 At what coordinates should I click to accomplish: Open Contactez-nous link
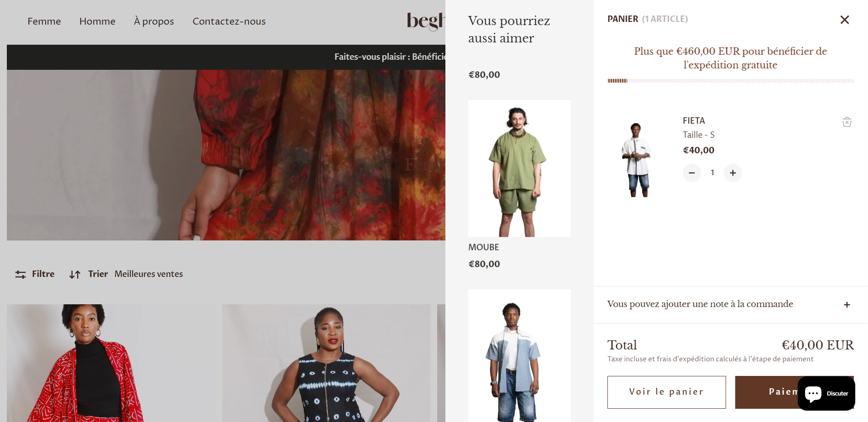(x=229, y=21)
